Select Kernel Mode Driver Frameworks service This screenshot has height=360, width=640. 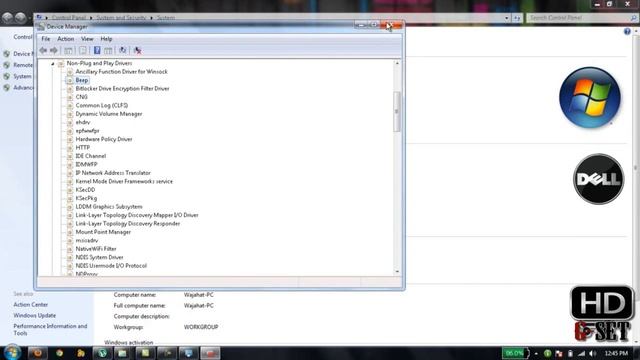click(x=124, y=182)
